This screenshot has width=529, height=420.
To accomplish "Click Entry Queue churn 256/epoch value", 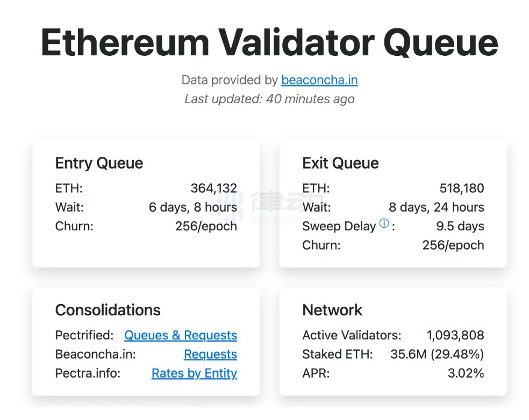I will [206, 226].
